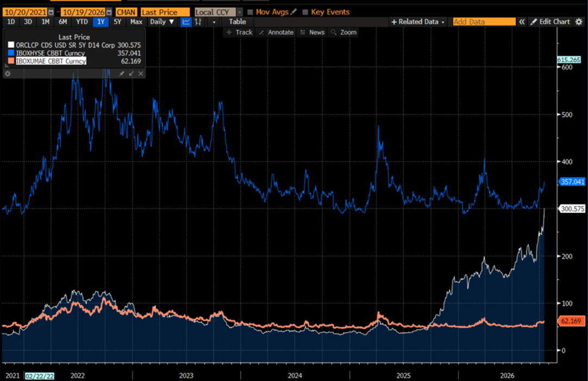Enable the Mov Avgs checkbox
Viewport: 588px width, 381px height.
[x=250, y=13]
